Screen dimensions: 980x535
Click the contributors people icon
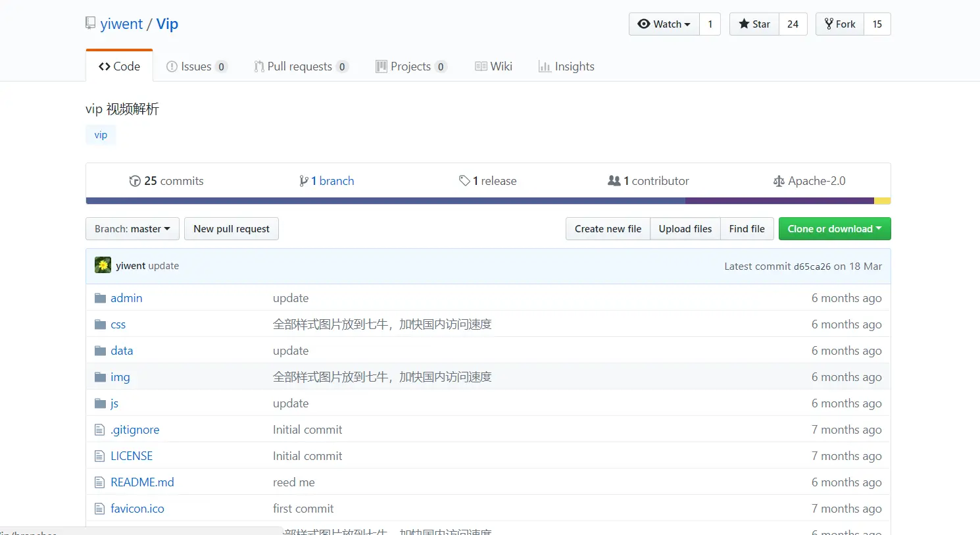pos(614,181)
